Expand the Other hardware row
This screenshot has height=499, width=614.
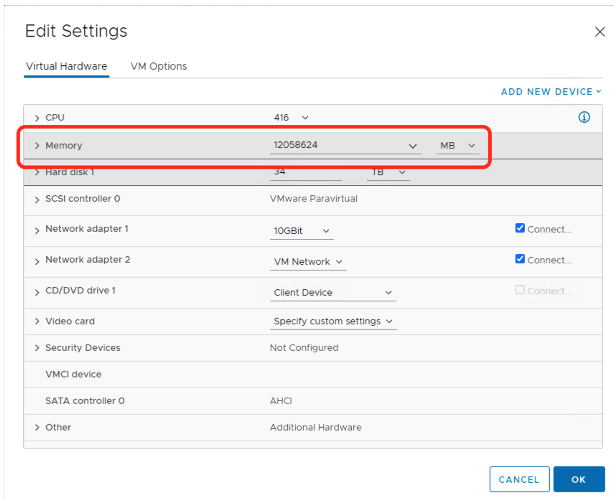click(37, 427)
